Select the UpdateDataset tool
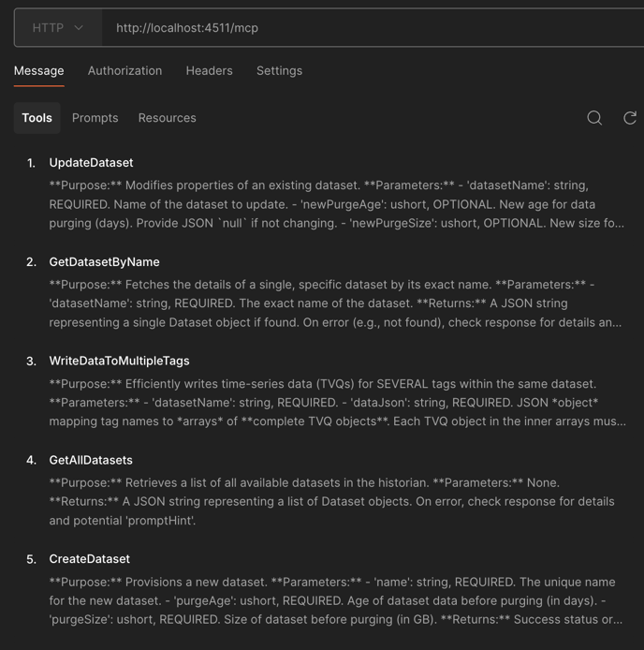 [x=91, y=163]
